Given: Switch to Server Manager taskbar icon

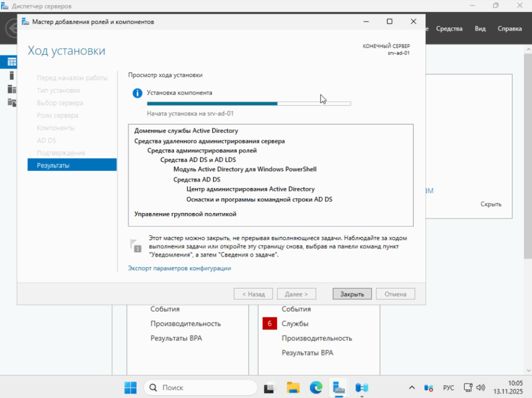Looking at the screenshot, I should pos(339,388).
